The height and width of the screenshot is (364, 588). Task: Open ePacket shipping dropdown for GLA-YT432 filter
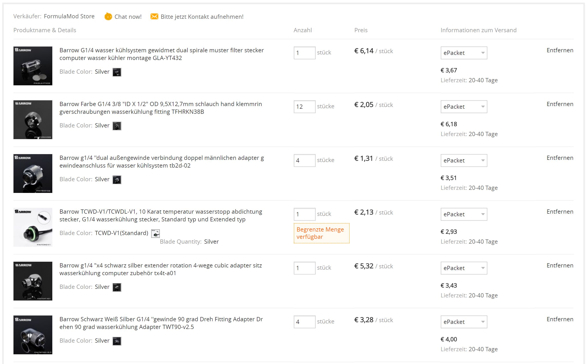(x=464, y=53)
